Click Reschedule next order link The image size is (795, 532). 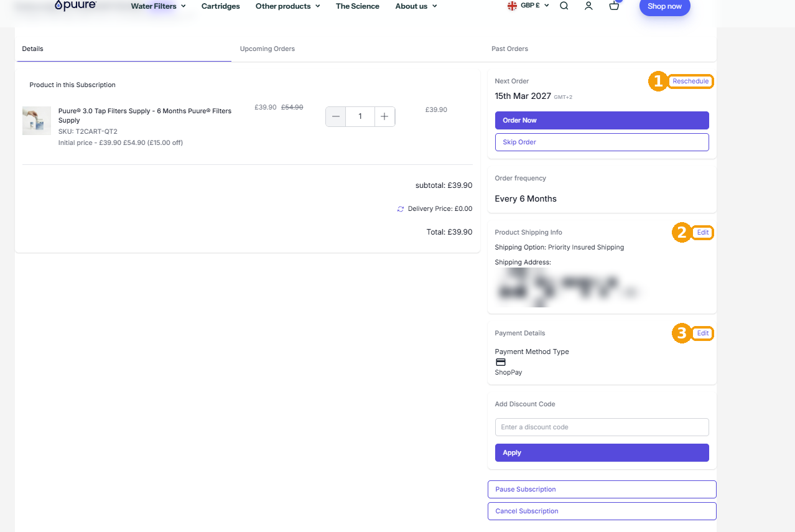[x=690, y=82]
